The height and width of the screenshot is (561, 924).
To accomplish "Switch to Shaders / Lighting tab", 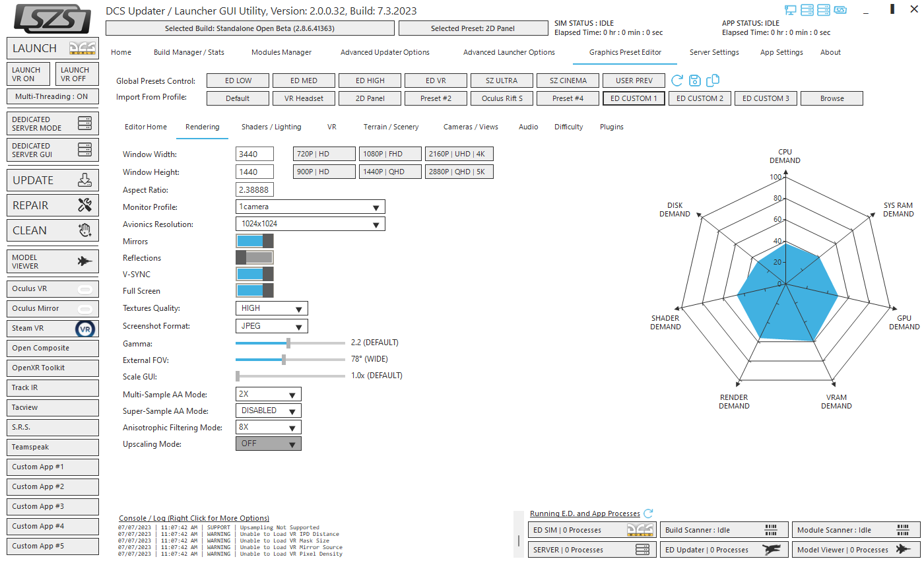I will click(x=271, y=127).
